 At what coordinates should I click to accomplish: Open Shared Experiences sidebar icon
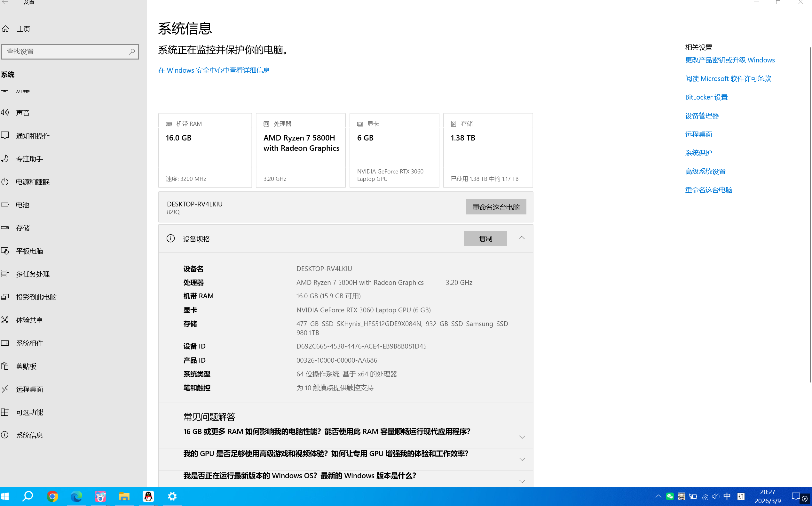[5, 320]
